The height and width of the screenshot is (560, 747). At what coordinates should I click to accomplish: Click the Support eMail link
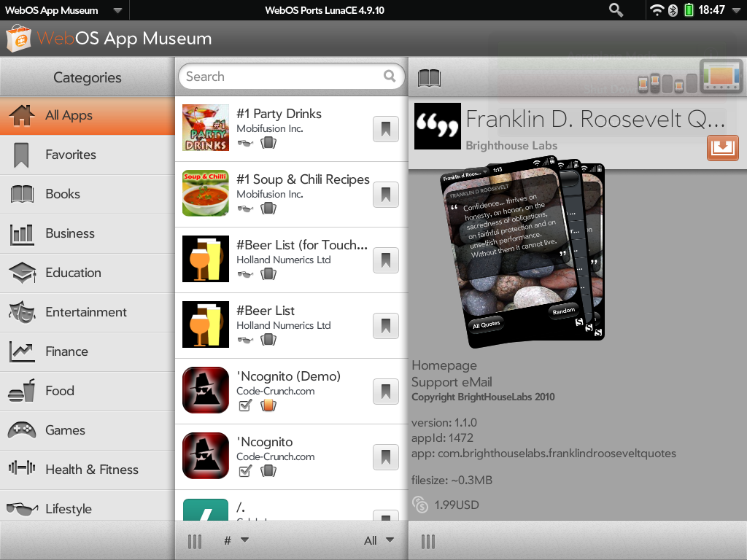[x=452, y=382]
